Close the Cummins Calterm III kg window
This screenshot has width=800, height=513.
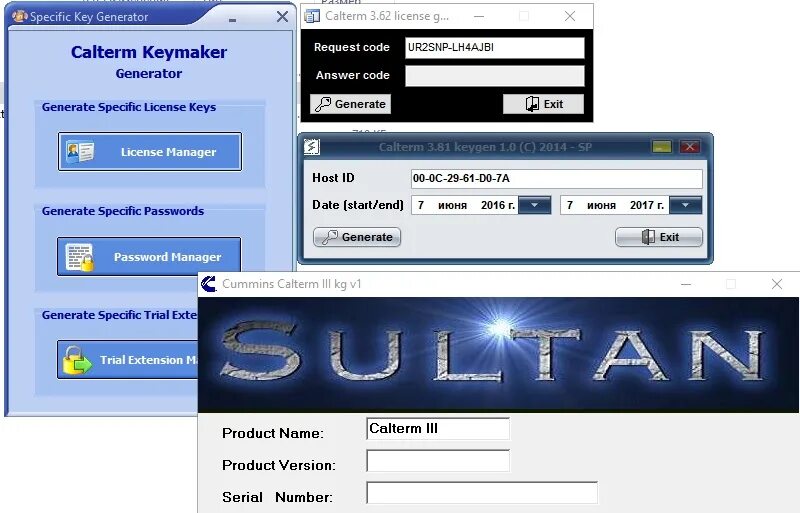(777, 284)
